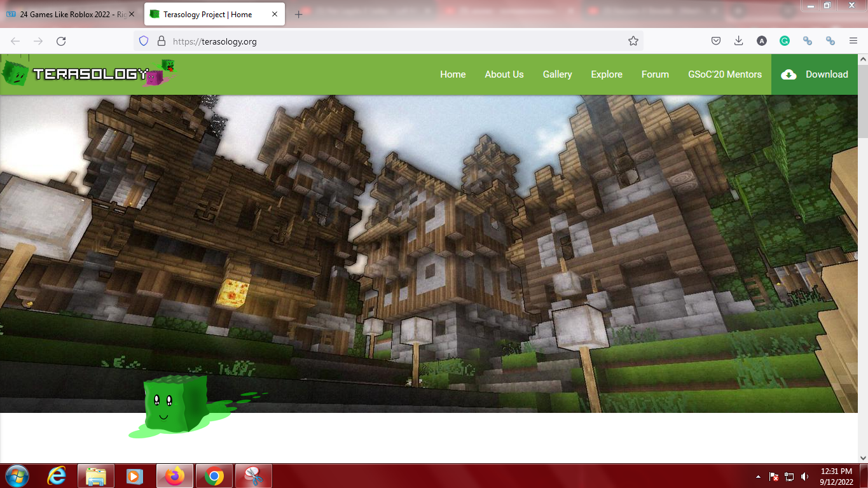Screen dimensions: 868x488
Task: Open the network status tray icon
Action: click(x=789, y=477)
